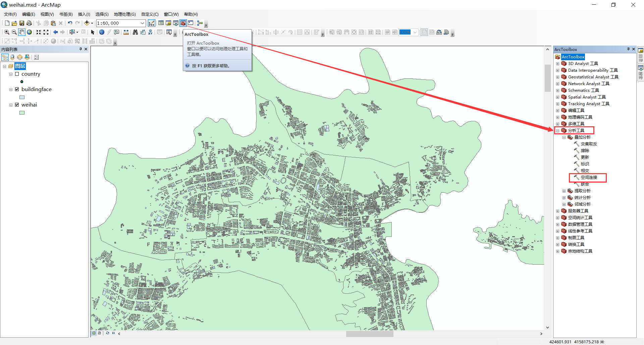Open the 地理处理(G) menu

click(124, 14)
